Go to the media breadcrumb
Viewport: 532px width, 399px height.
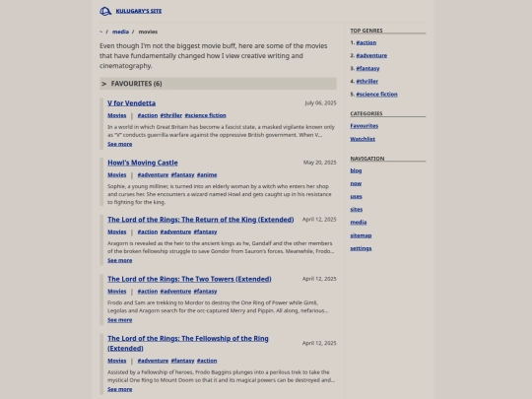(x=120, y=32)
